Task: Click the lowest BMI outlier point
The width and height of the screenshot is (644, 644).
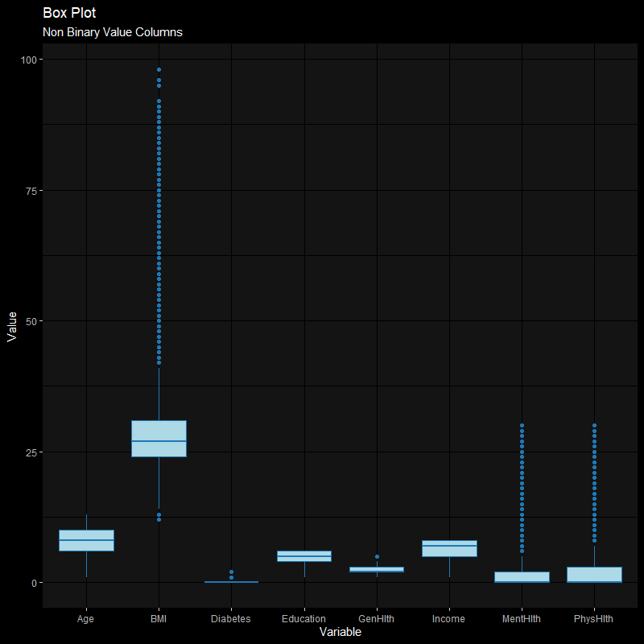Action: pos(159,520)
